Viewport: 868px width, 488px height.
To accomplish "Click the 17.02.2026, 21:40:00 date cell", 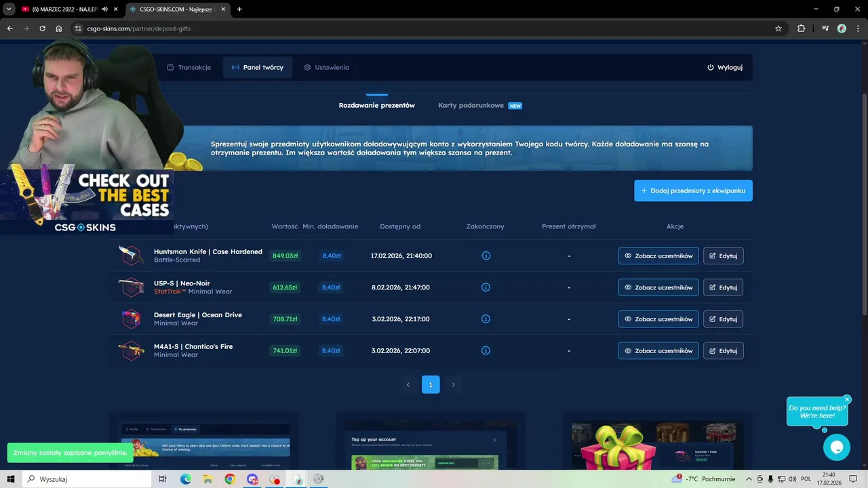I will (x=401, y=256).
